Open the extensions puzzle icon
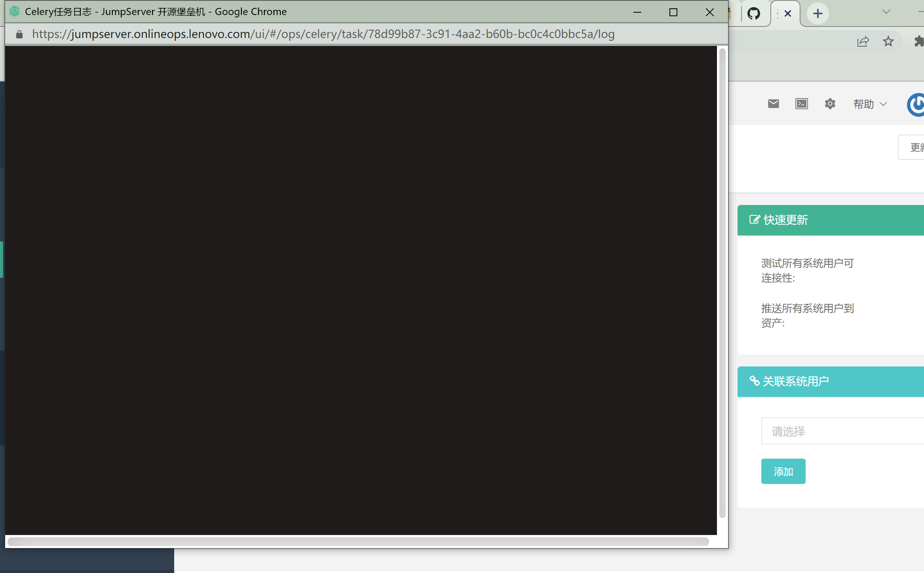 coord(918,42)
